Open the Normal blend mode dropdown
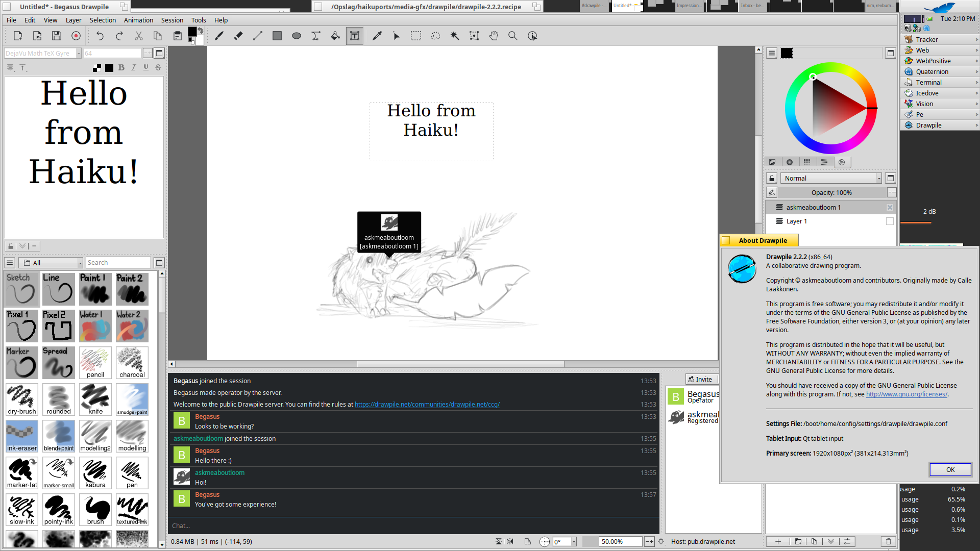 point(831,178)
